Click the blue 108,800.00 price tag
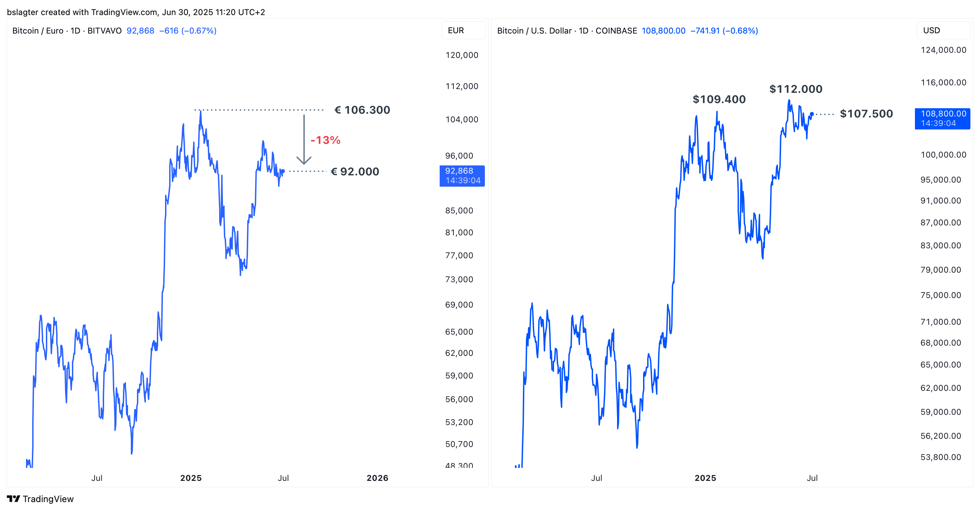 click(942, 119)
